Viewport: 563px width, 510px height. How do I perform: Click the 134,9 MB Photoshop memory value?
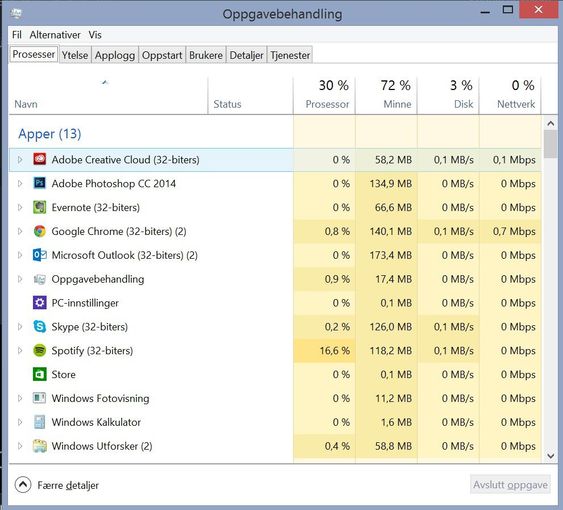[391, 184]
